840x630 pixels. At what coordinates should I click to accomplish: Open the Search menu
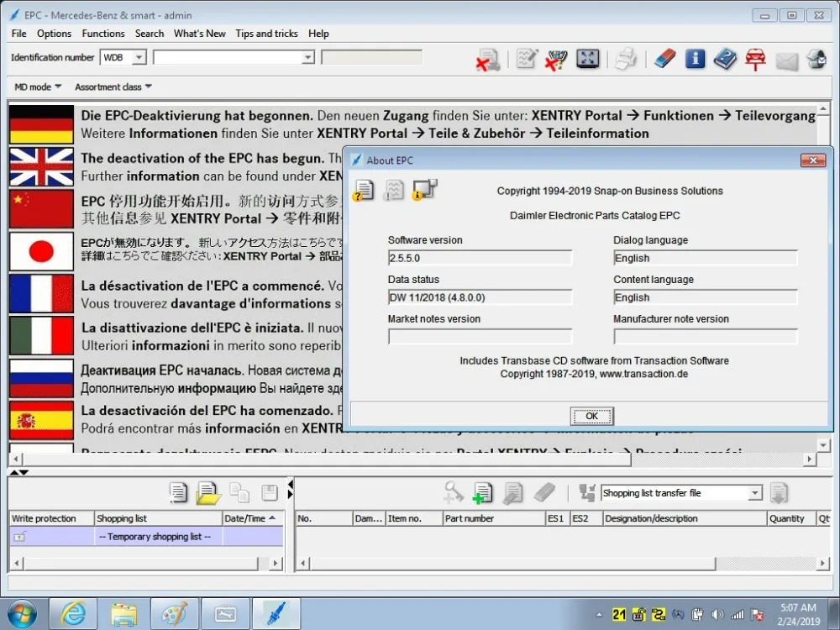tap(150, 34)
